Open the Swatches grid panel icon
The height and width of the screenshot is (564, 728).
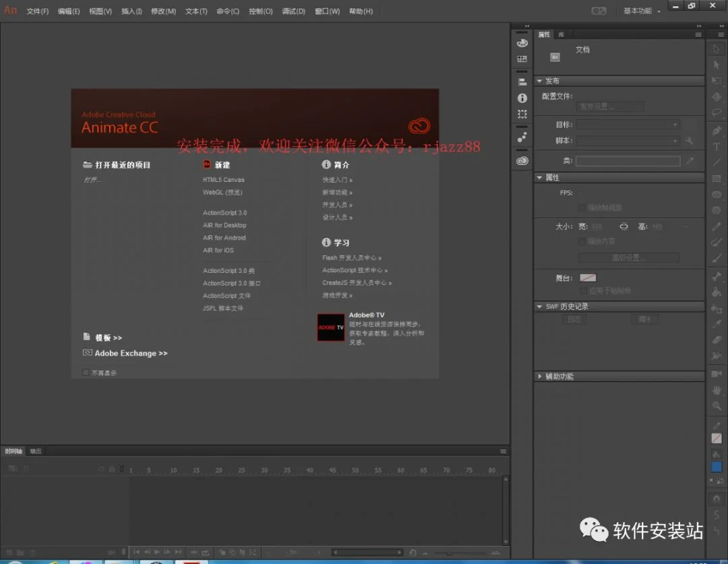coord(522,59)
